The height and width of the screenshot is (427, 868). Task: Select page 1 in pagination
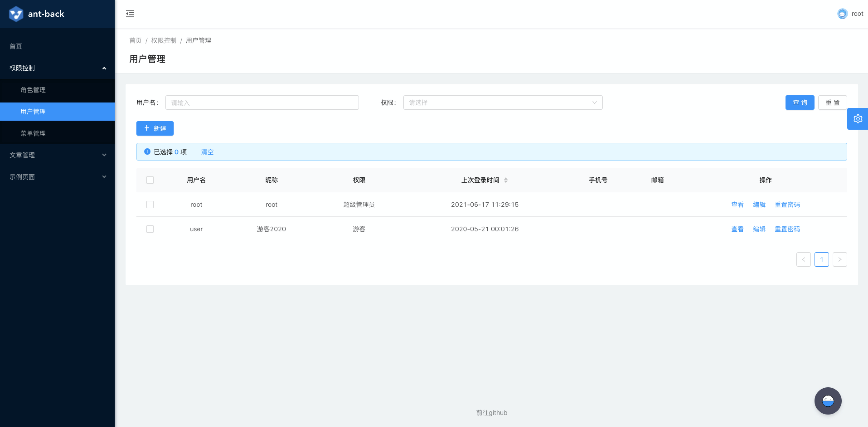(x=822, y=259)
